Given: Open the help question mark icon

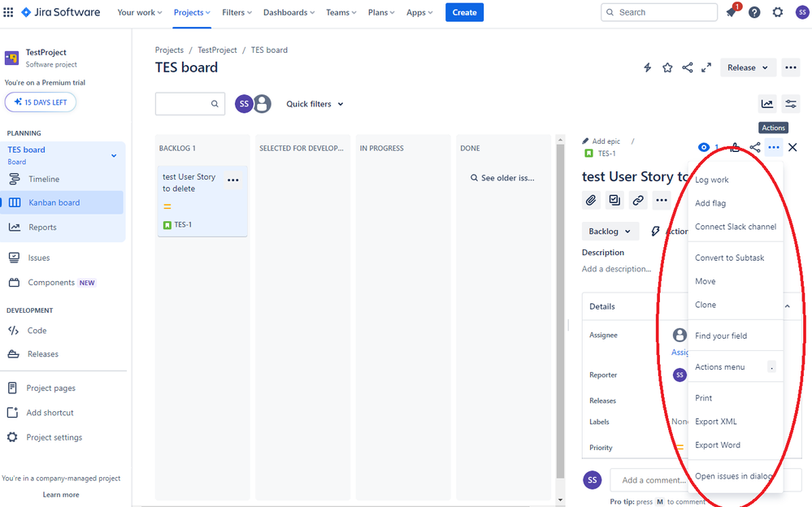Looking at the screenshot, I should [754, 12].
